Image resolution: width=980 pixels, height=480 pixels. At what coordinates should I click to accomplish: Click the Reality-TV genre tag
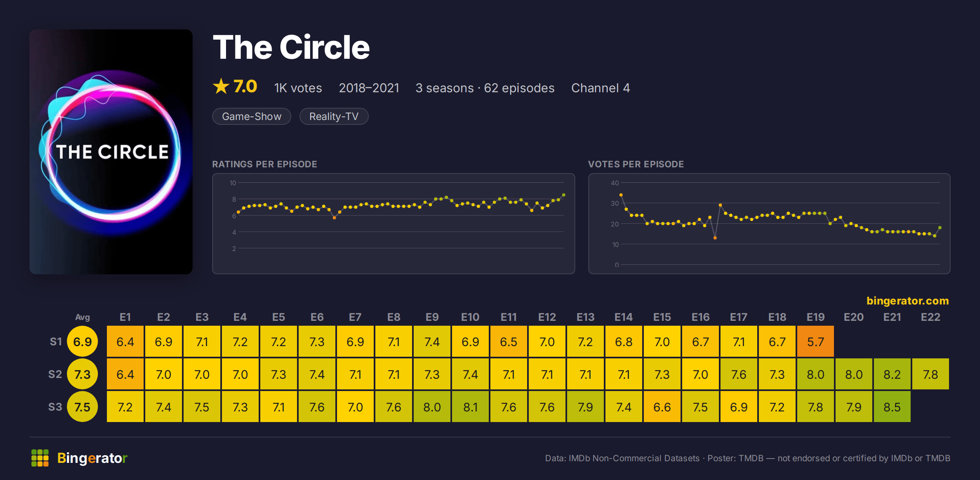coord(334,116)
